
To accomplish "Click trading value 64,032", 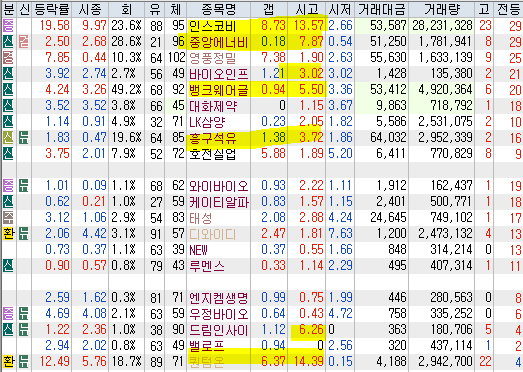I will [x=388, y=138].
